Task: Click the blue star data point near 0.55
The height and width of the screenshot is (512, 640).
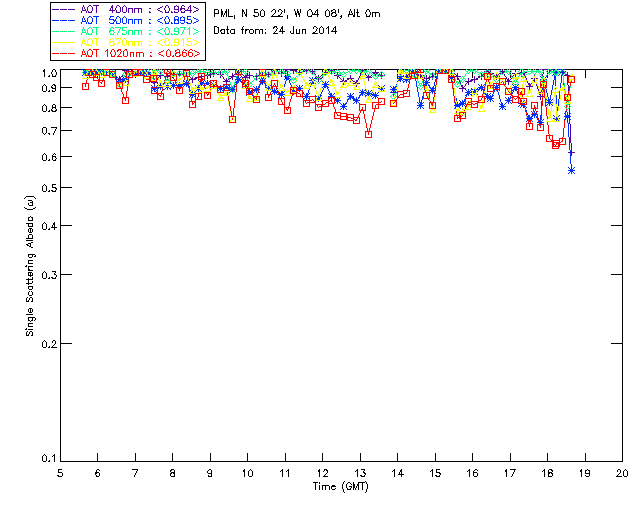Action: tap(571, 170)
